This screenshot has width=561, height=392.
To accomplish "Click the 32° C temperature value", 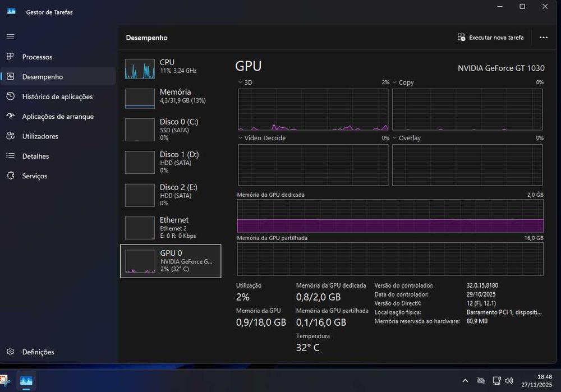I will tap(307, 347).
